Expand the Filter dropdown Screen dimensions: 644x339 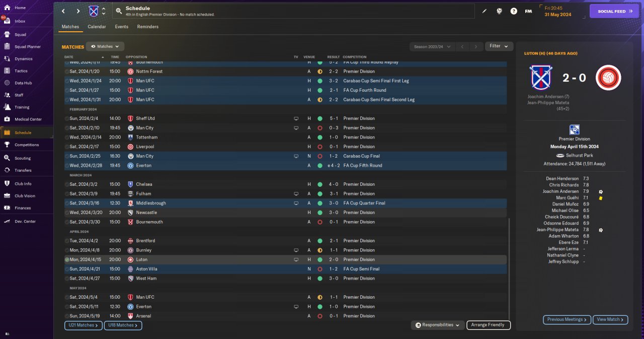point(499,46)
